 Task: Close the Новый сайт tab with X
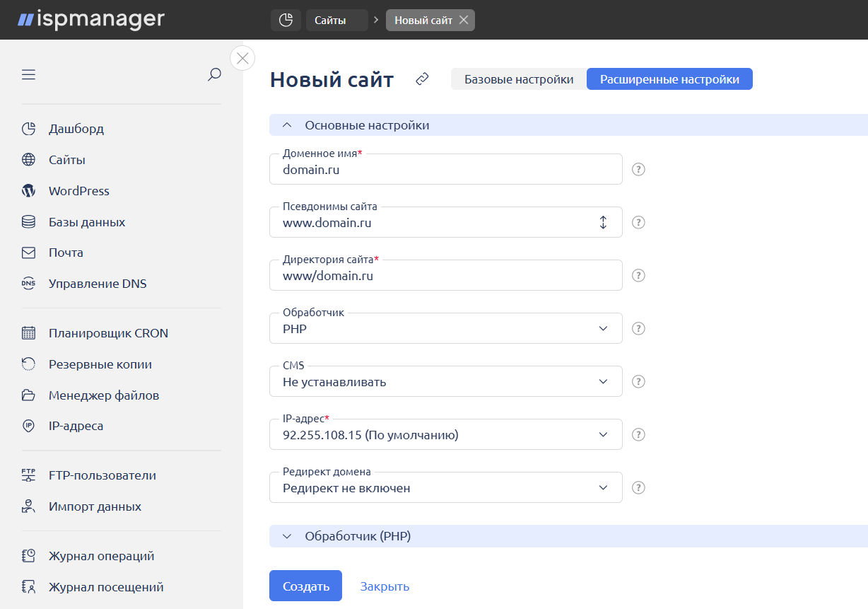pyautogui.click(x=464, y=21)
